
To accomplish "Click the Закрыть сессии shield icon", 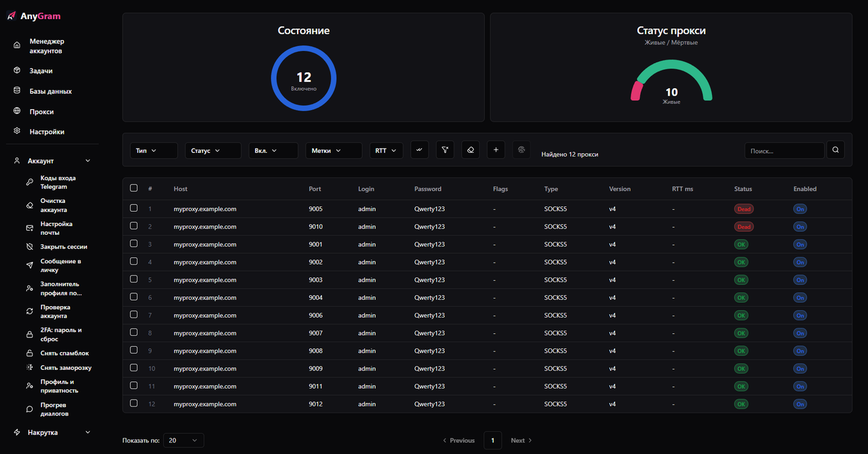I will point(29,247).
